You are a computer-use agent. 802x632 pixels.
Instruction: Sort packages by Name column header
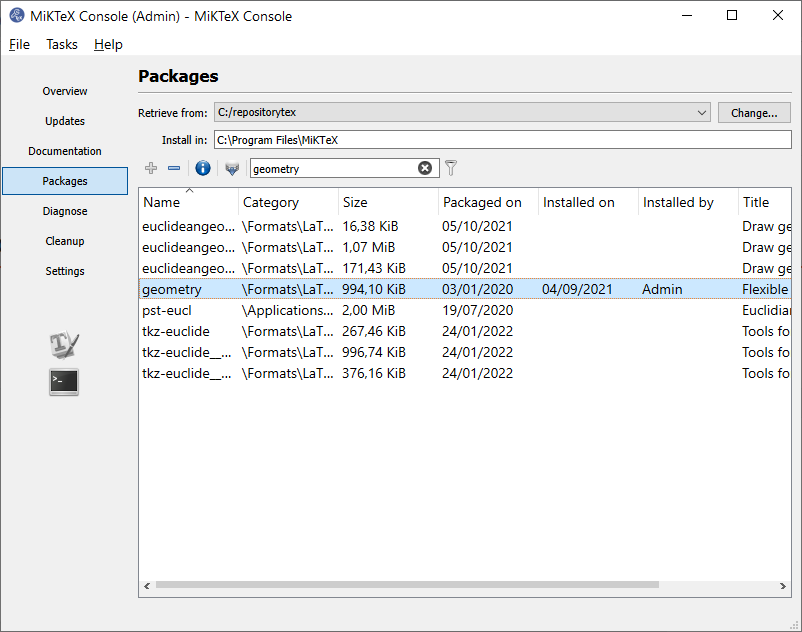pyautogui.click(x=188, y=202)
